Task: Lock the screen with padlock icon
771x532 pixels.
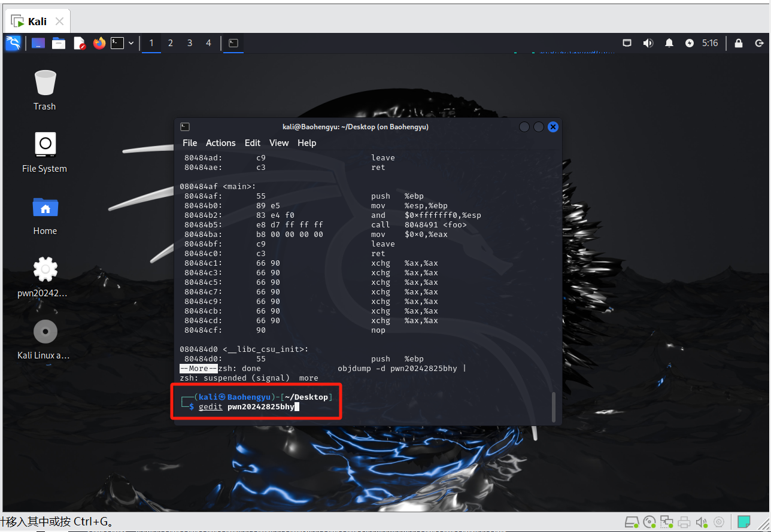Action: 739,43
